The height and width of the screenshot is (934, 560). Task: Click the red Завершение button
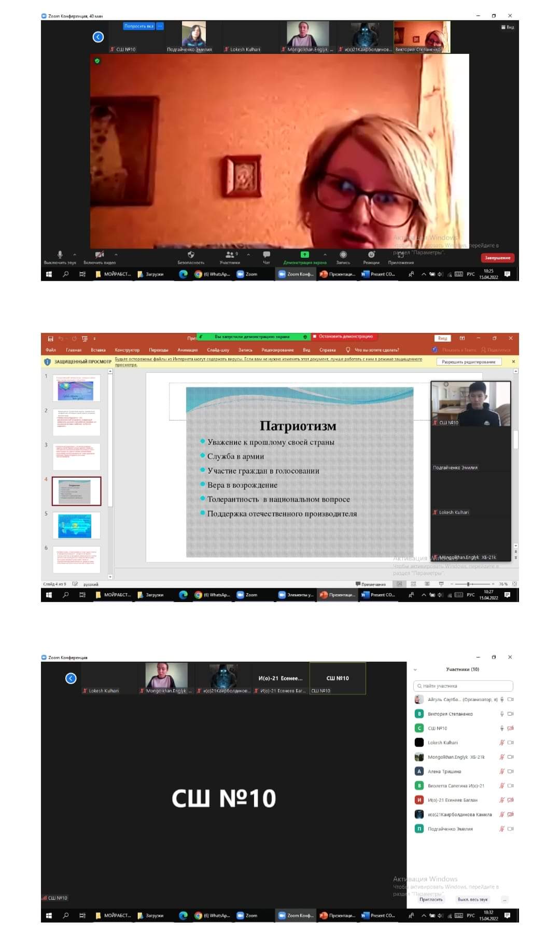tap(498, 258)
